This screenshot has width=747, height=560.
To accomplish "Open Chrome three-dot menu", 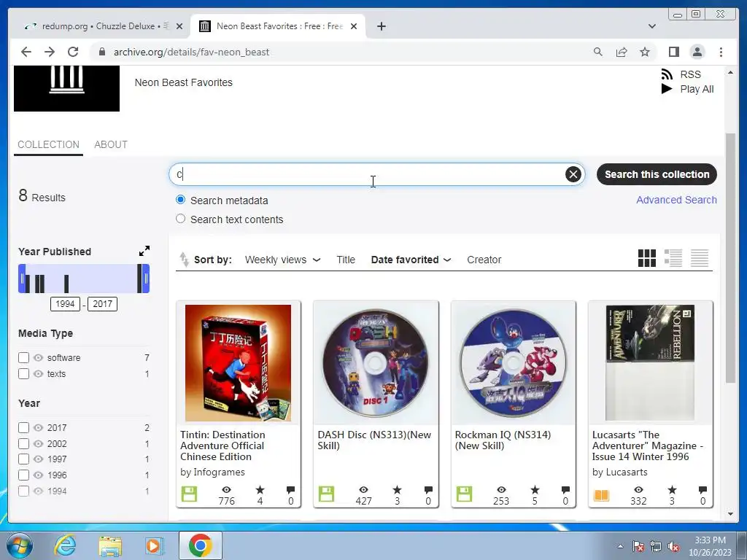I will coord(721,52).
